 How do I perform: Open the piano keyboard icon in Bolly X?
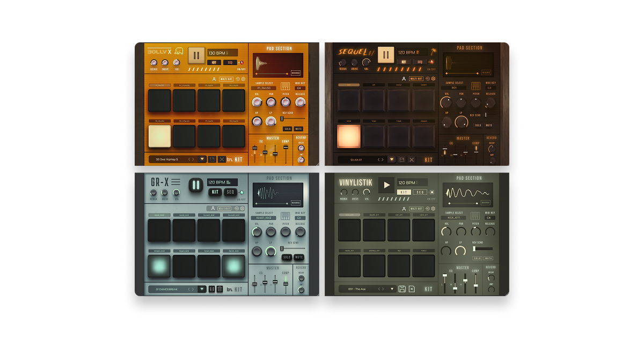(x=285, y=86)
